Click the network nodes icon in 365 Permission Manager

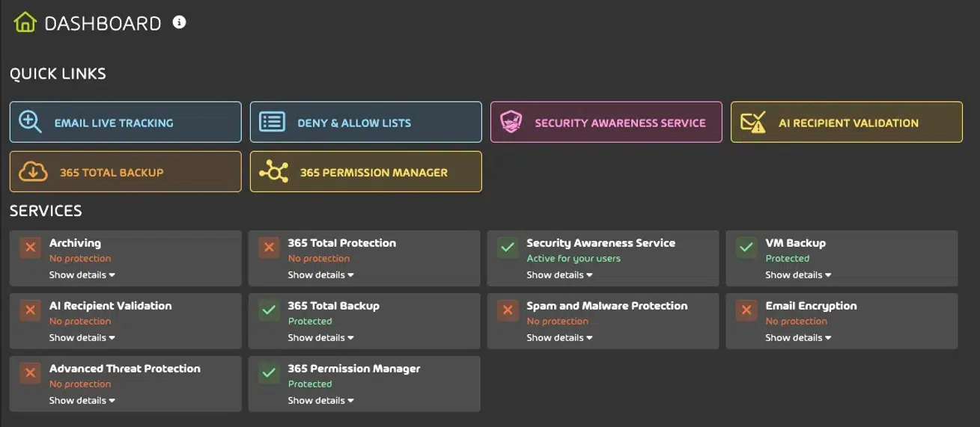(273, 171)
